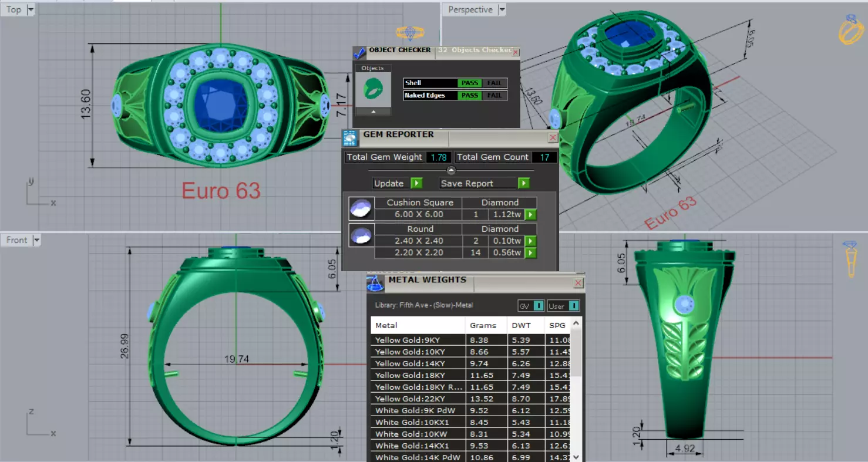The width and height of the screenshot is (868, 462).
Task: Toggle the User switch in Metal Weights
Action: point(564,306)
